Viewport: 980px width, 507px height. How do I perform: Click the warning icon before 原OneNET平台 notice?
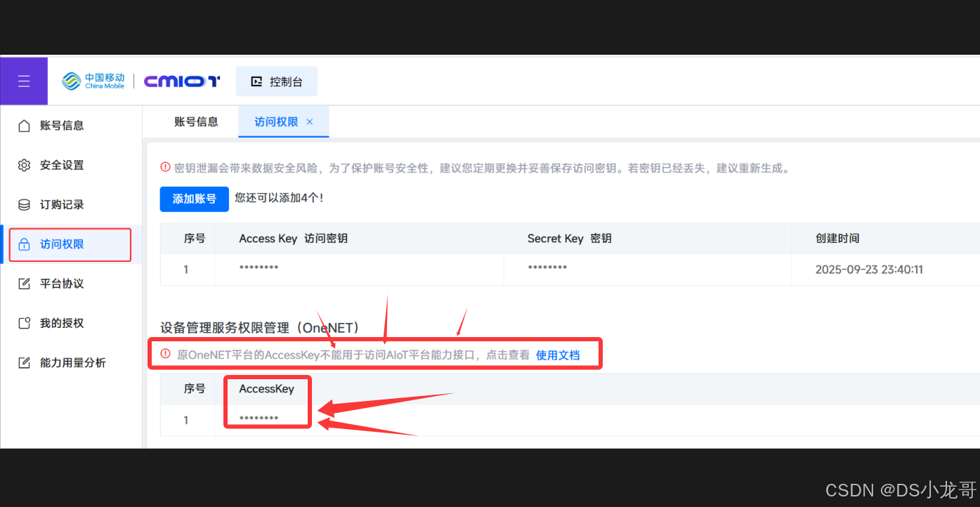[x=166, y=354]
